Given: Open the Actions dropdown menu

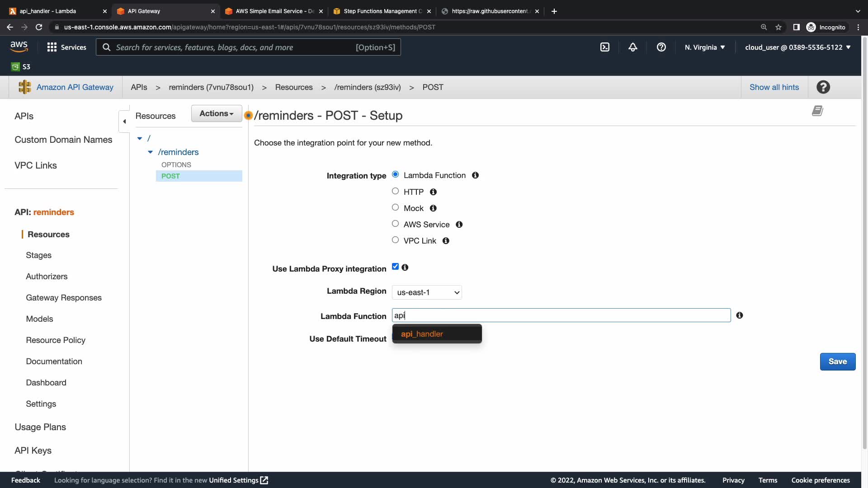Looking at the screenshot, I should [217, 113].
